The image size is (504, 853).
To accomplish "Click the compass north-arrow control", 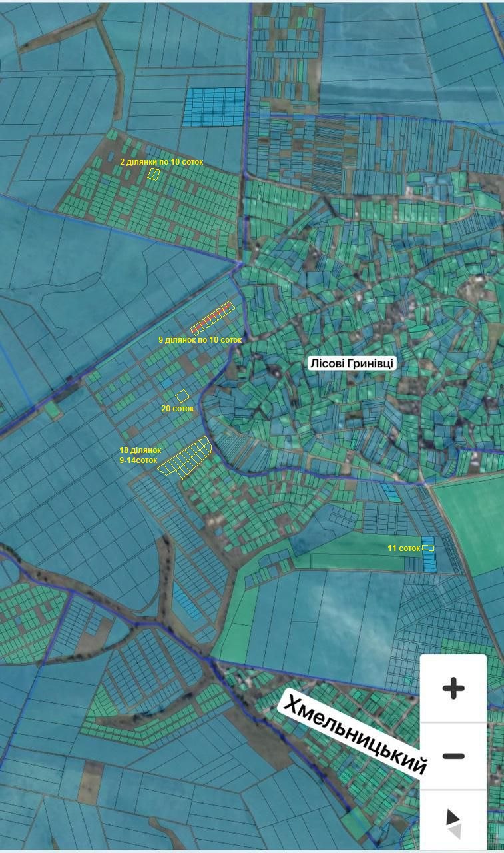I will 453,824.
